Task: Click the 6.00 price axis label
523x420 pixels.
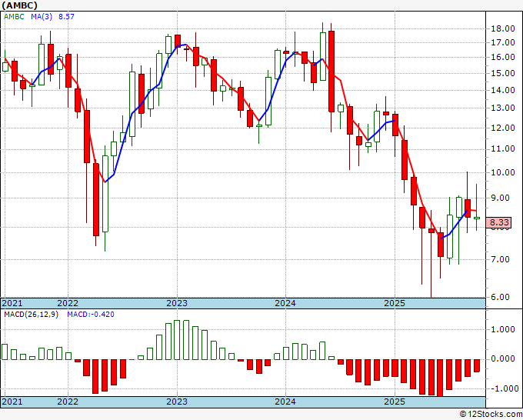Action: tap(501, 297)
